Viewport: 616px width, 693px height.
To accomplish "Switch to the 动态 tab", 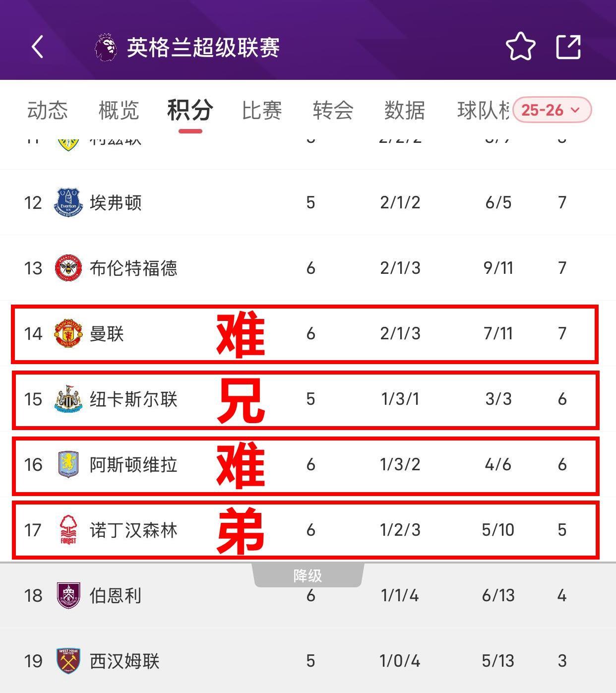I will point(47,110).
